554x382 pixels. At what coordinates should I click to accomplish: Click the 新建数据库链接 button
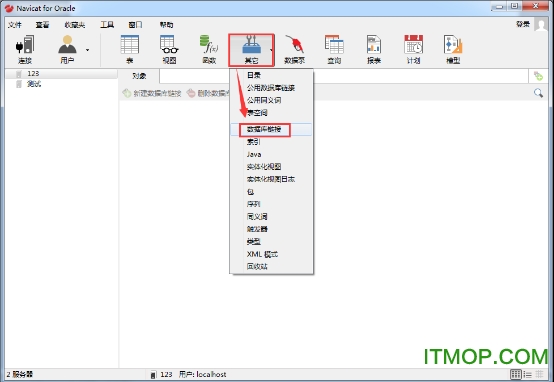click(x=152, y=93)
